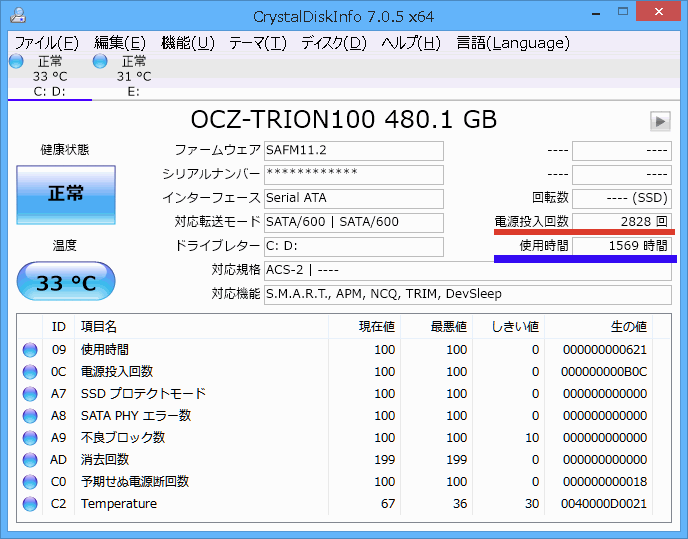Click raw value 000000000621
This screenshot has height=539, width=688.
tap(605, 350)
